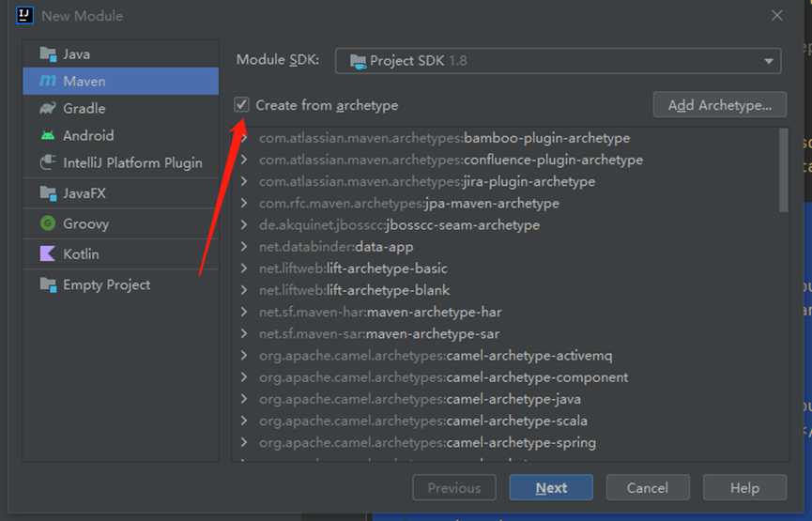Choose the Android module type
This screenshot has width=812, height=521.
[x=121, y=135]
